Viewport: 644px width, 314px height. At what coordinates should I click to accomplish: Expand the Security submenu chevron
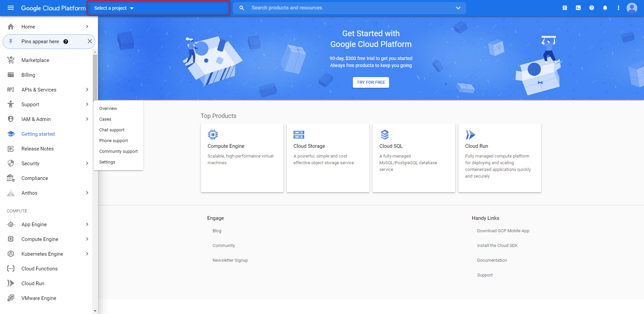click(x=87, y=163)
